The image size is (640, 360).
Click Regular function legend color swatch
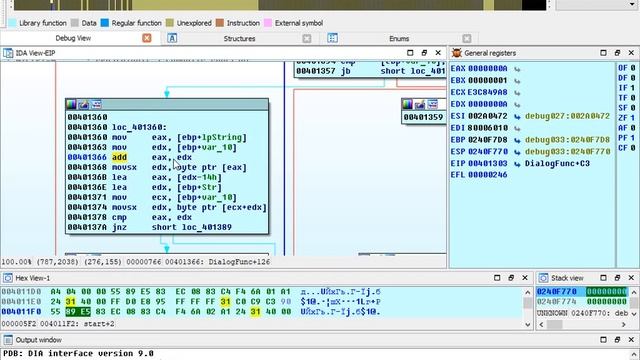tap(105, 23)
